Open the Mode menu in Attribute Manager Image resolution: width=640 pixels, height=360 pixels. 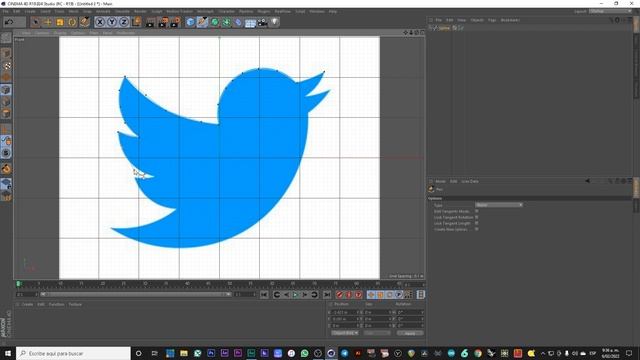click(x=440, y=181)
